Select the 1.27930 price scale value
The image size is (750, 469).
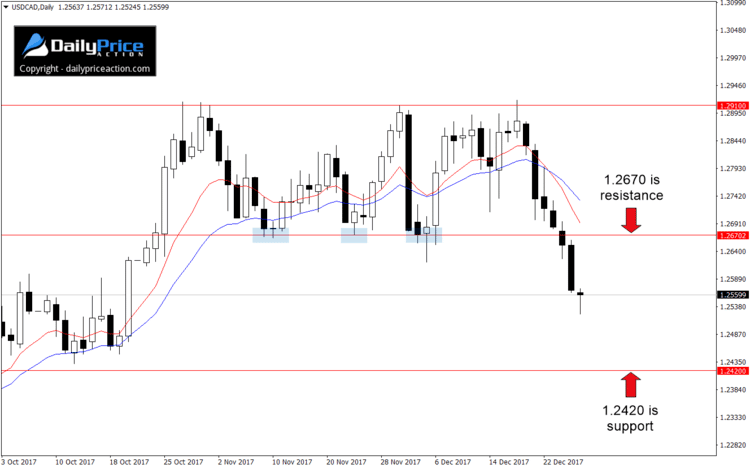pos(733,169)
